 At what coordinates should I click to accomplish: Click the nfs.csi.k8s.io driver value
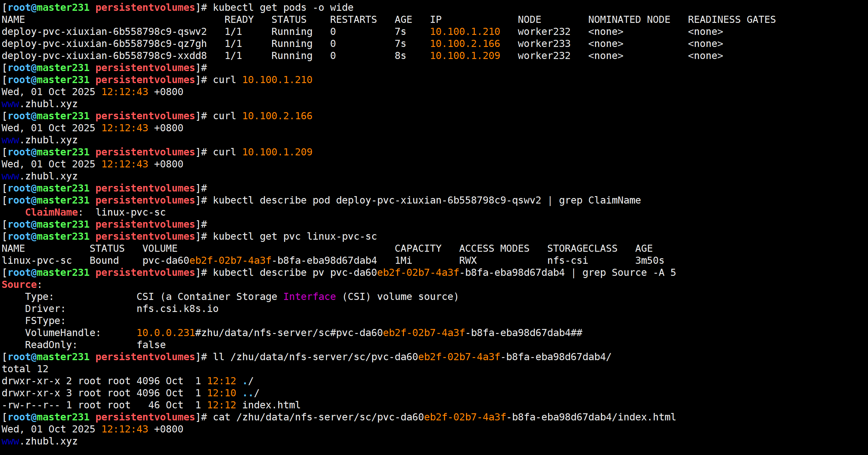click(x=177, y=309)
